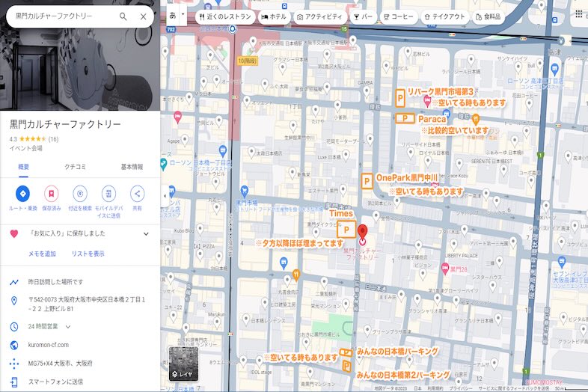This screenshot has height=392, width=588.
Task: Toggle the コーヒー filter chip
Action: [399, 16]
